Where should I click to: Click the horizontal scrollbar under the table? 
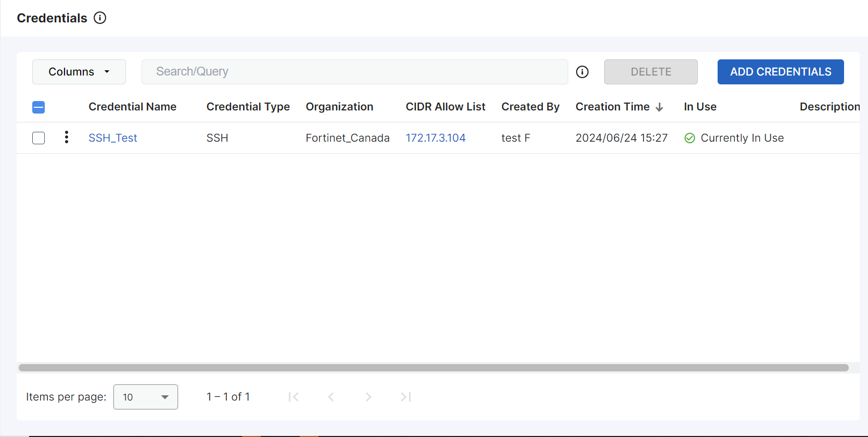coord(433,368)
